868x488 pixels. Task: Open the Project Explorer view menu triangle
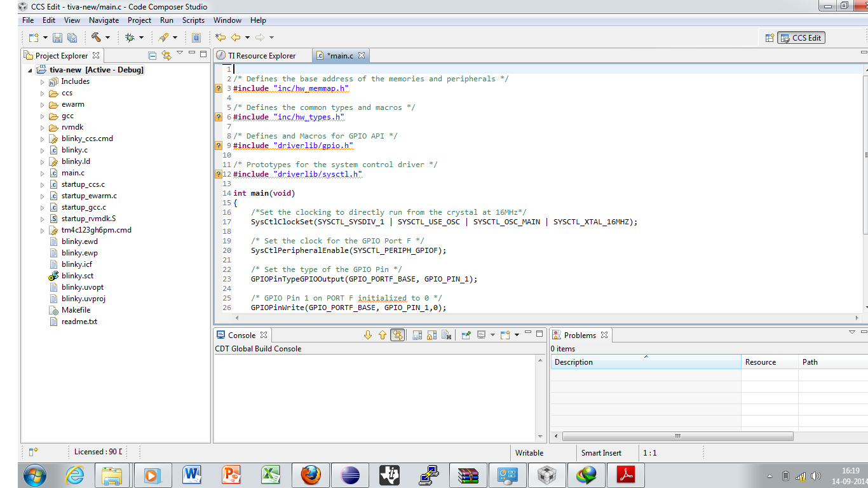180,53
